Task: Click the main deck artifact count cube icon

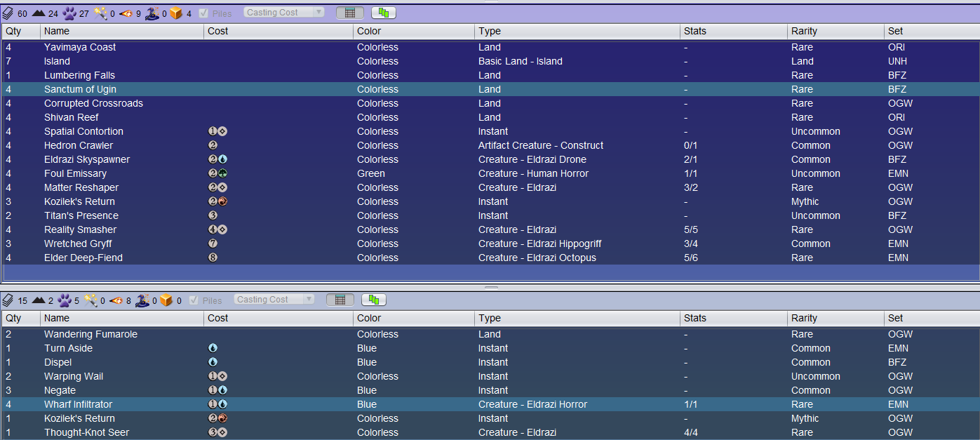Action: tap(175, 13)
